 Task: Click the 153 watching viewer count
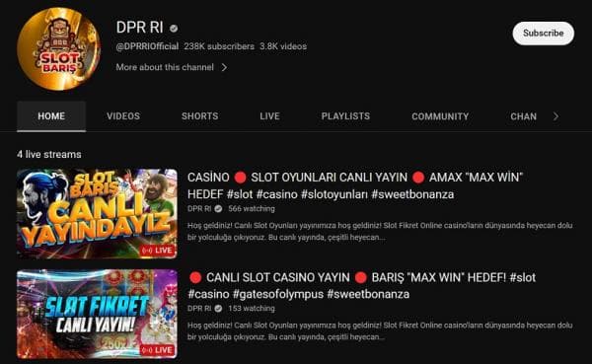coord(252,309)
